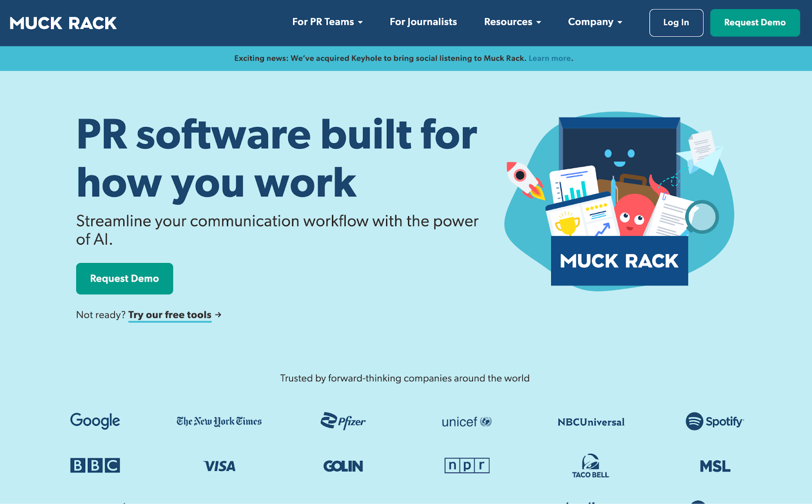Screen dimensions: 812x504
Task: Click the bar chart report in the illustration
Action: (x=574, y=184)
